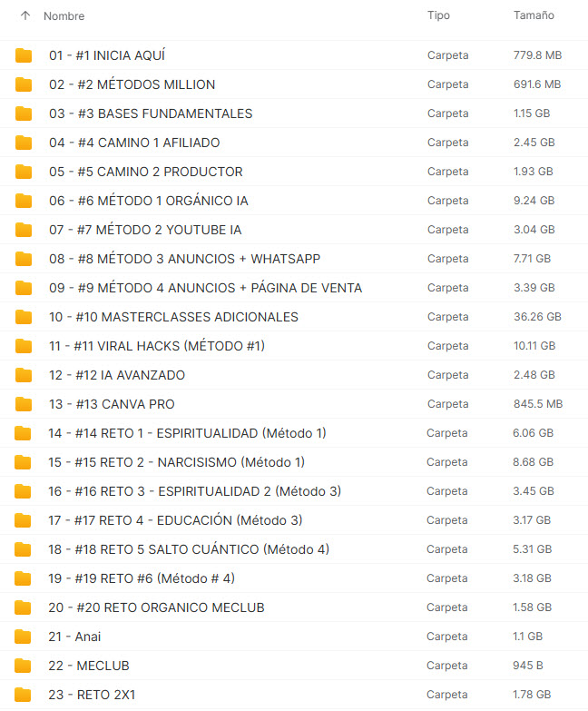Open folder name 17 - #17 RETO 4 - EDUCACIÓN

pyautogui.click(x=175, y=520)
